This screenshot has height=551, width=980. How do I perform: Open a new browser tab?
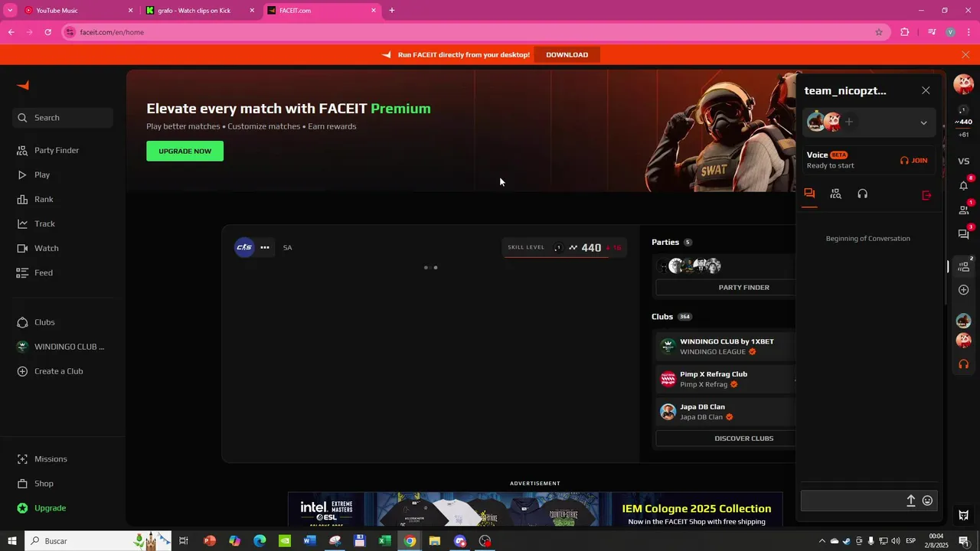392,11
